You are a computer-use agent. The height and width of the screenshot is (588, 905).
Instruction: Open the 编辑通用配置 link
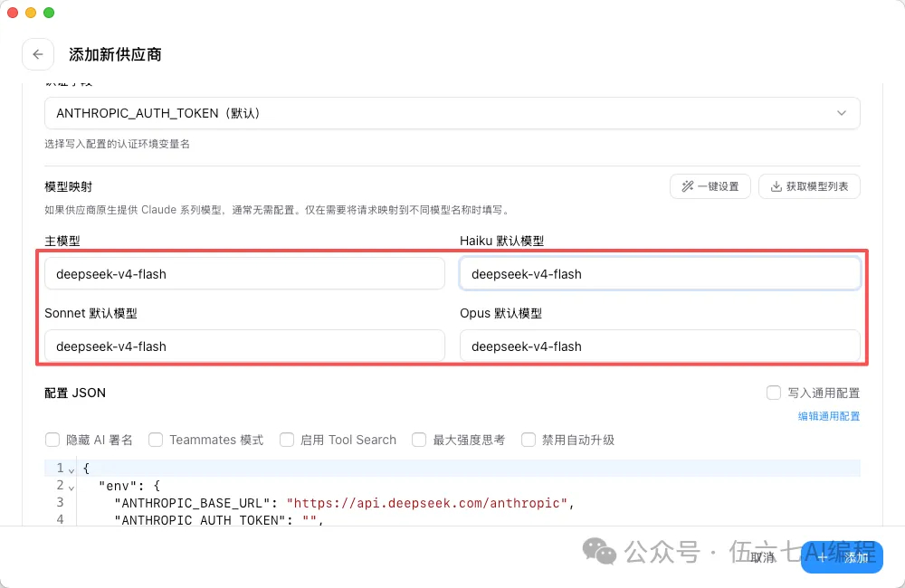pyautogui.click(x=828, y=416)
